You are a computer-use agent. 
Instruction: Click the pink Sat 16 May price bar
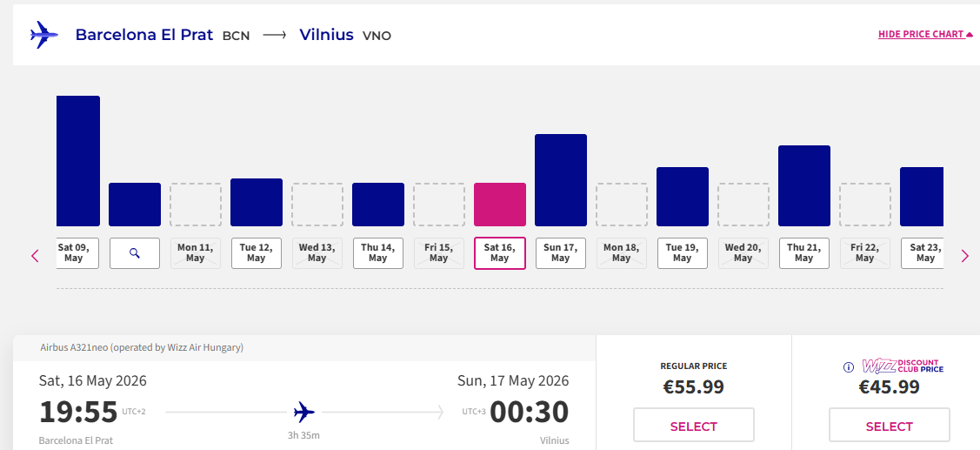pyautogui.click(x=499, y=205)
